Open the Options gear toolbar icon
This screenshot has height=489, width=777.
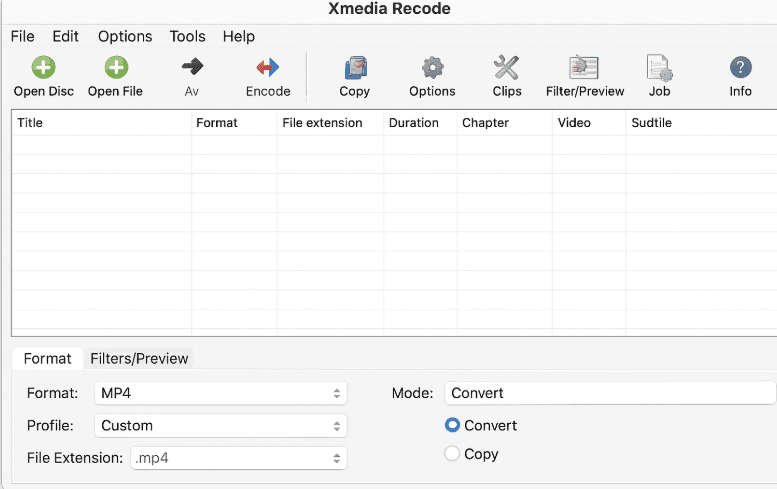[x=432, y=67]
